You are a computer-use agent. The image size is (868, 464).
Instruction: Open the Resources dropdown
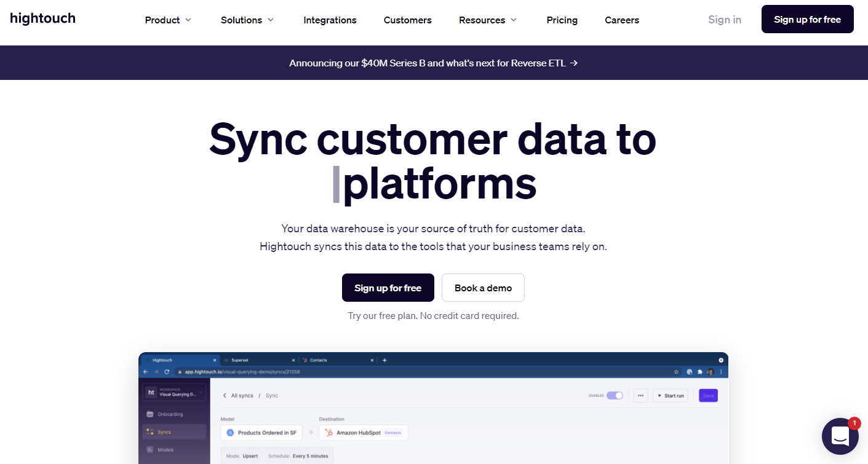point(487,20)
